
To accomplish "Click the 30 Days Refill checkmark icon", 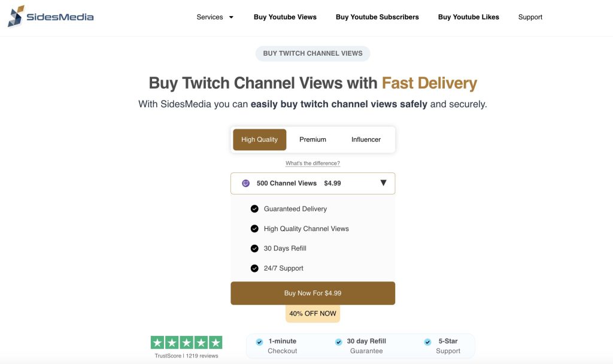I will [254, 248].
